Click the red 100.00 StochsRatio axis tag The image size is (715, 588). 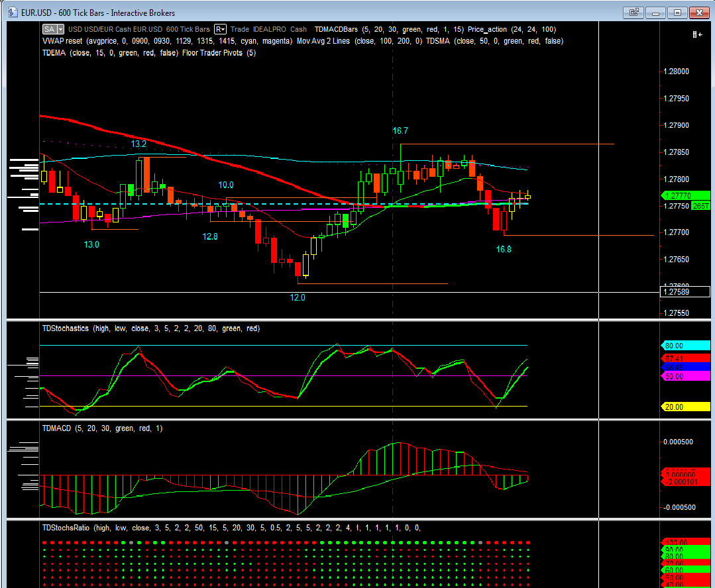tap(685, 542)
